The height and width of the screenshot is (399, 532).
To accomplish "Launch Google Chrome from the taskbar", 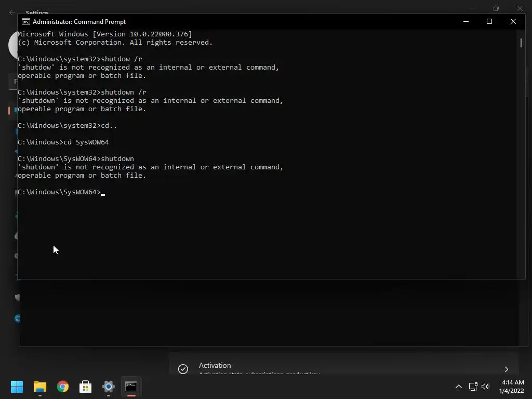I will (x=63, y=387).
